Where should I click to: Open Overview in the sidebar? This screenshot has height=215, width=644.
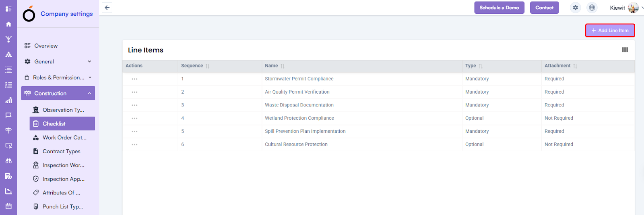pos(46,46)
